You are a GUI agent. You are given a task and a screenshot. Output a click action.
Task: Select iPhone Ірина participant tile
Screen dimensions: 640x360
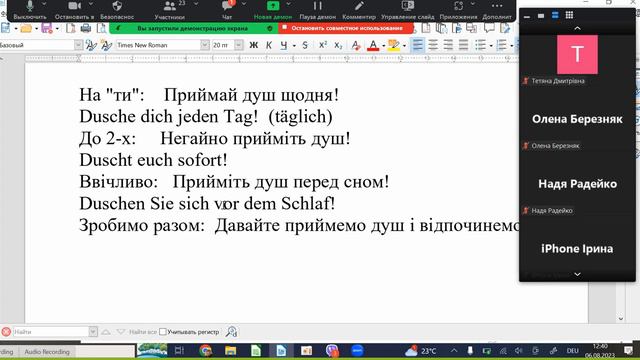tap(577, 249)
